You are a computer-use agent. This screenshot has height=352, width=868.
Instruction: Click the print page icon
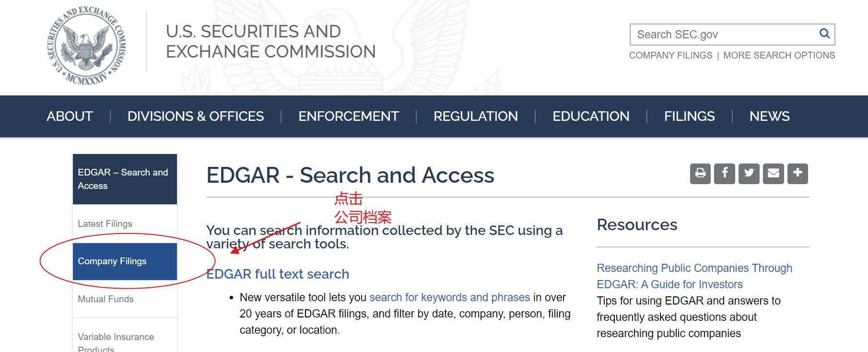pos(700,173)
